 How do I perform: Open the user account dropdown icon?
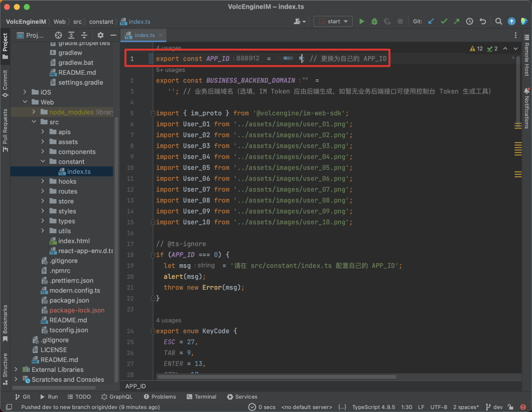pyautogui.click(x=299, y=22)
